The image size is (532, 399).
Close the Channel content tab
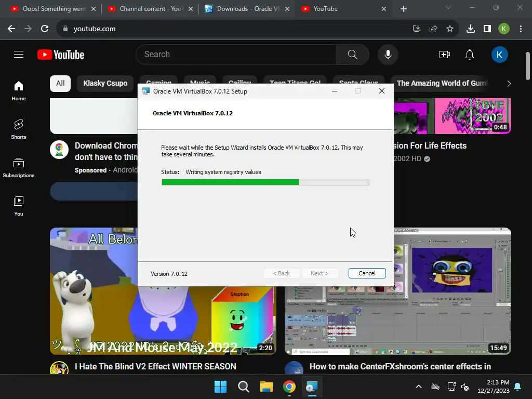(190, 9)
